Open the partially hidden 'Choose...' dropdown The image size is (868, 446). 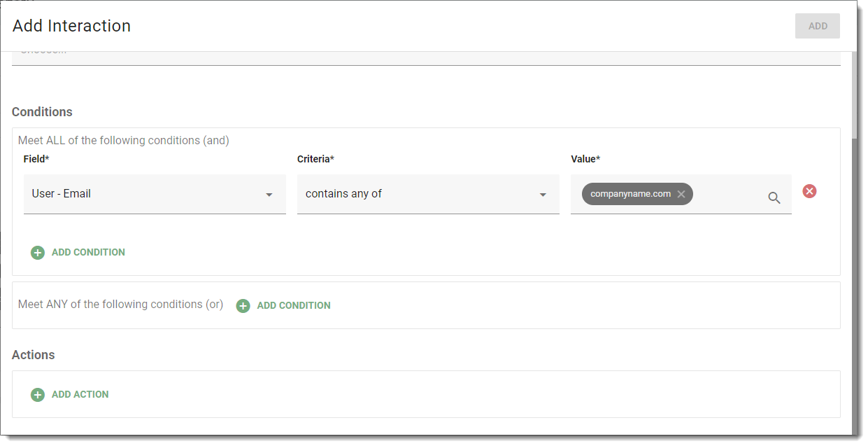coord(420,57)
